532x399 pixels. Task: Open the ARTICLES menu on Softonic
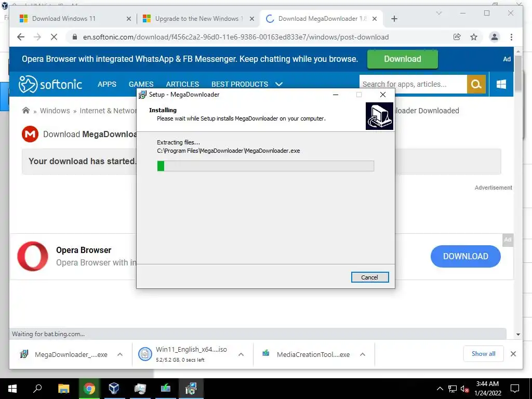182,84
